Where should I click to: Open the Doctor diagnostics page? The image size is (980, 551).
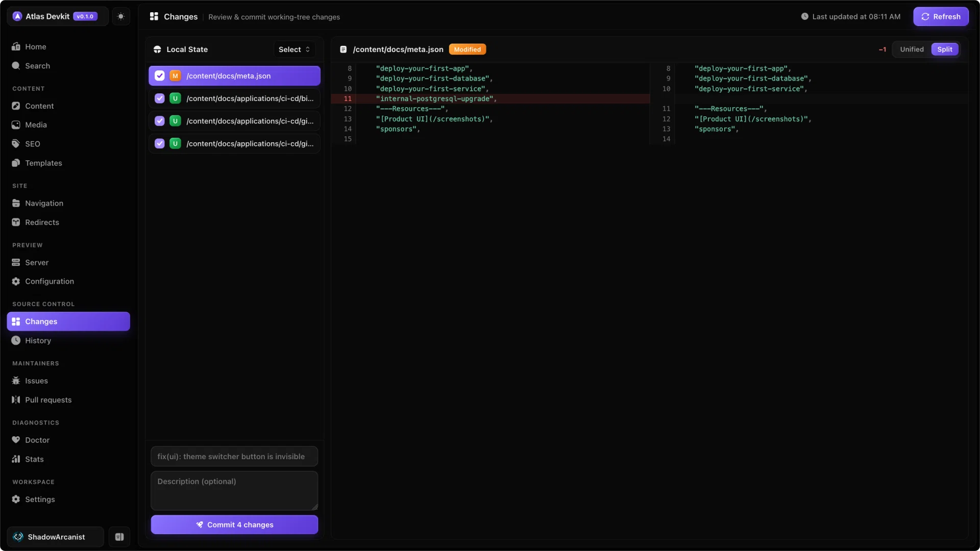click(x=68, y=440)
